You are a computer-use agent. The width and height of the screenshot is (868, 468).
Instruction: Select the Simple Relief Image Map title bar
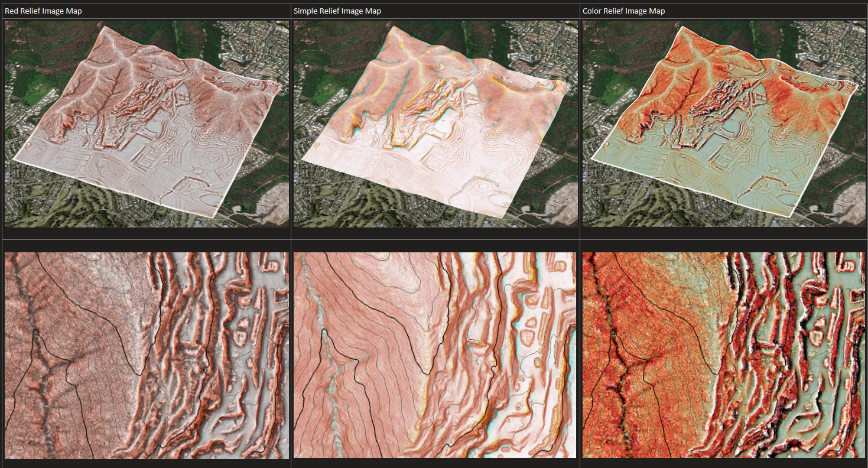(x=336, y=10)
